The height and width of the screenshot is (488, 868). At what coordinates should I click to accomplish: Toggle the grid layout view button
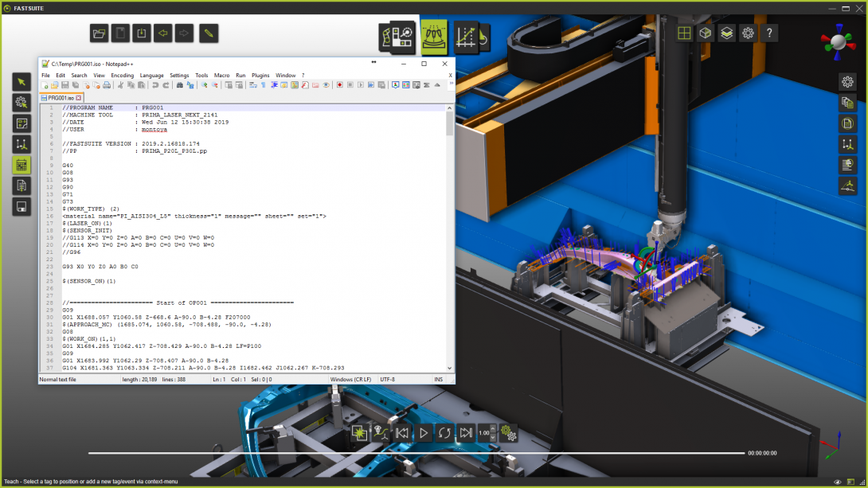(x=683, y=33)
